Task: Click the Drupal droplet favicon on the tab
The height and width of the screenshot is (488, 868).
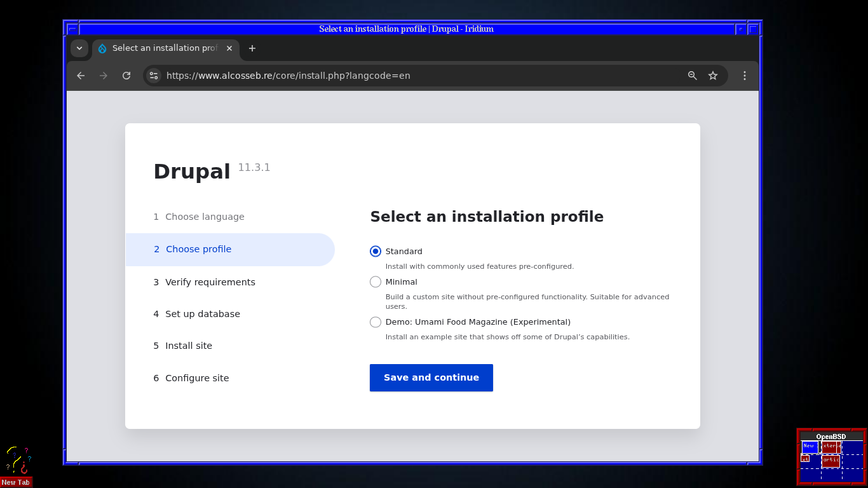Action: [x=102, y=48]
